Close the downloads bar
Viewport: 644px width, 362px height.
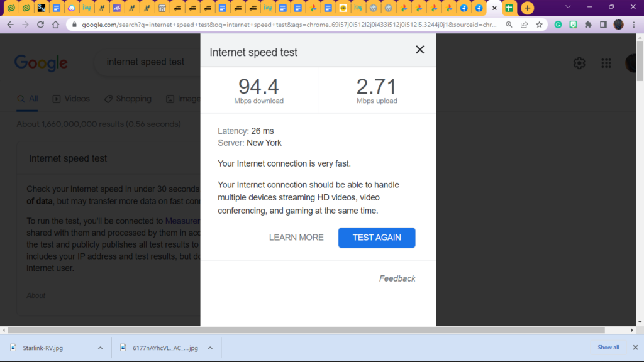pyautogui.click(x=635, y=347)
